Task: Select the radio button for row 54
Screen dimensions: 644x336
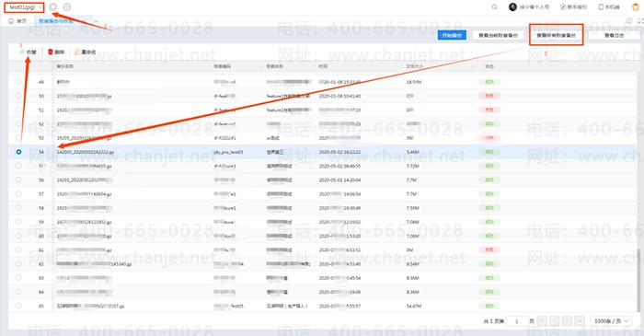Action: coord(18,152)
